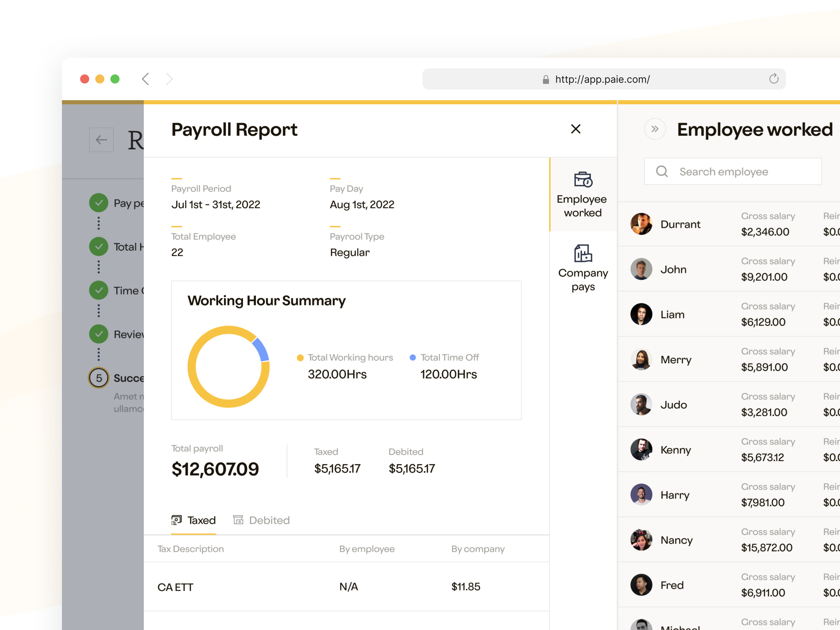Viewport: 840px width, 630px height.
Task: Collapse the Employee worked panel with the chevron
Action: point(655,129)
